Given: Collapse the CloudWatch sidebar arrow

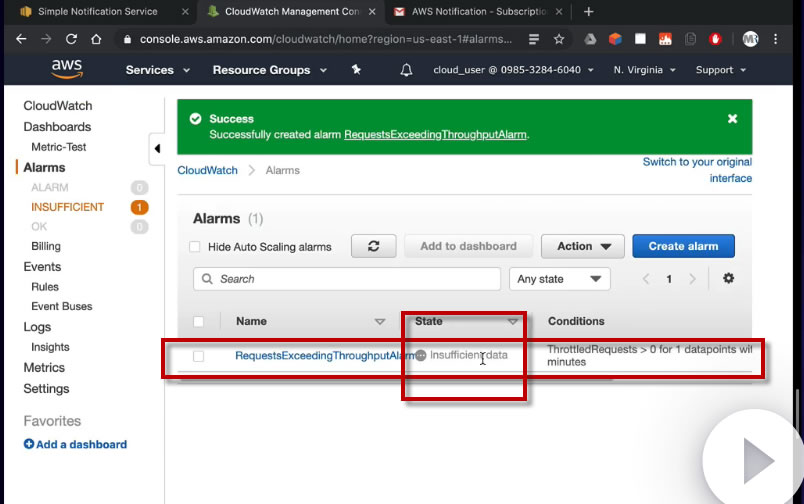Looking at the screenshot, I should click(x=157, y=149).
